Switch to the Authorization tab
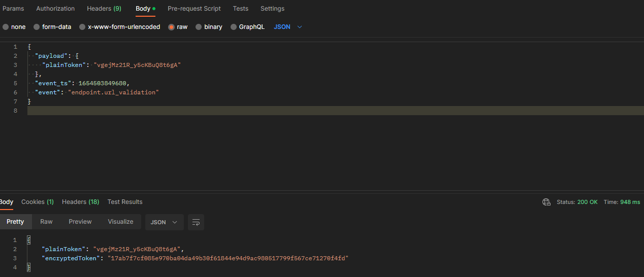The image size is (644, 277). pos(55,9)
